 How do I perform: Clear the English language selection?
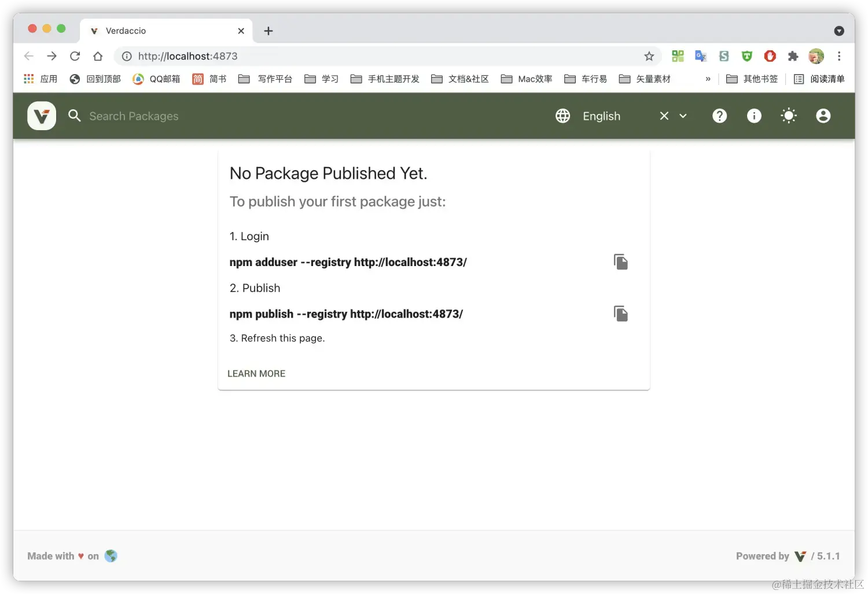[x=664, y=116]
